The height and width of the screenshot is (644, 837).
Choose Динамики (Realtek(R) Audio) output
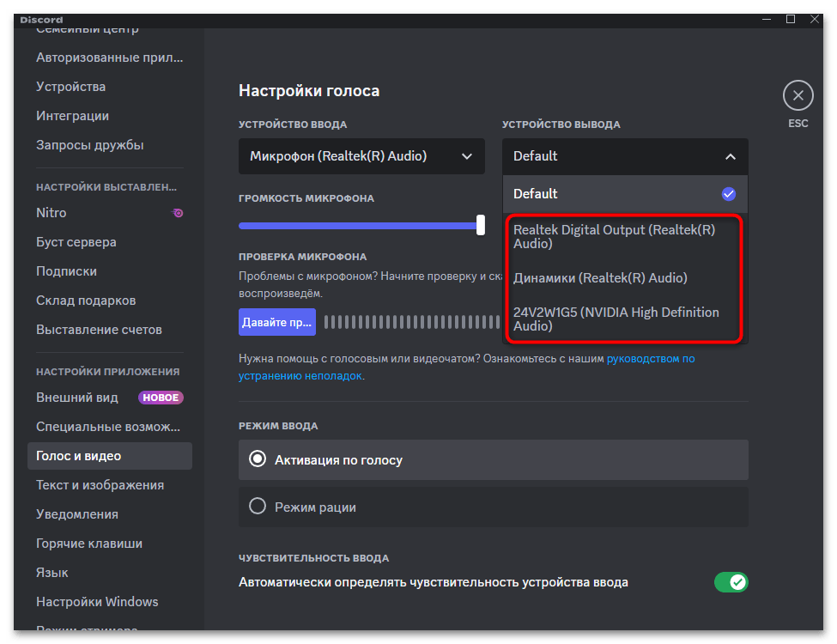point(625,277)
